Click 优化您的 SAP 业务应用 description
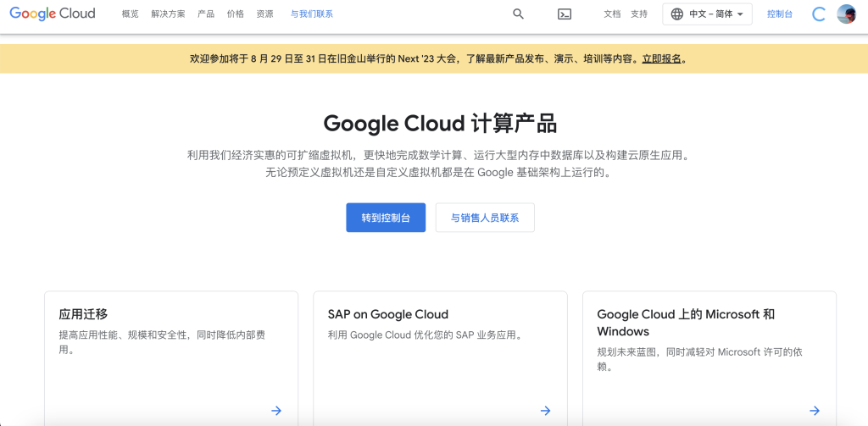 point(426,335)
